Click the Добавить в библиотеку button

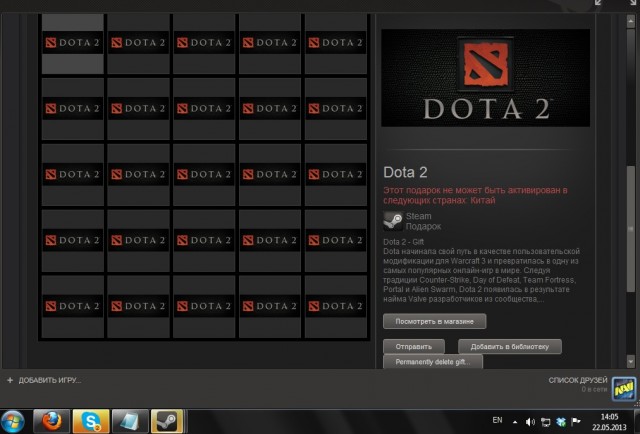509,347
